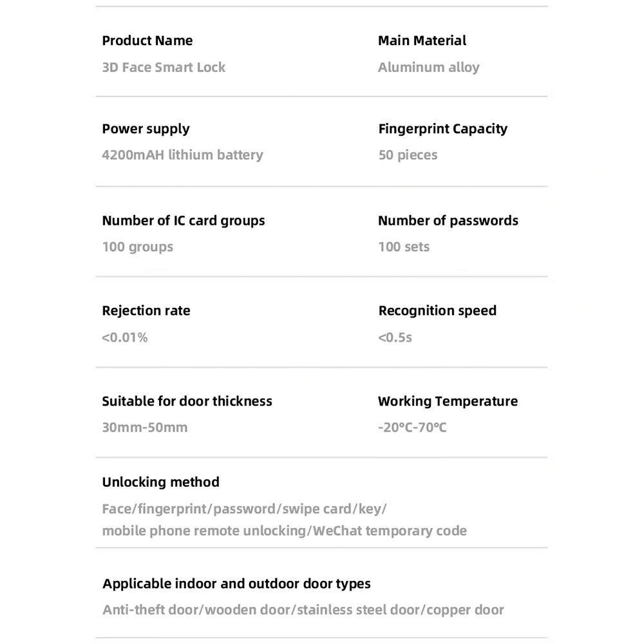The height and width of the screenshot is (644, 644).
Task: Select the Aluminum alloy value
Action: [x=428, y=67]
